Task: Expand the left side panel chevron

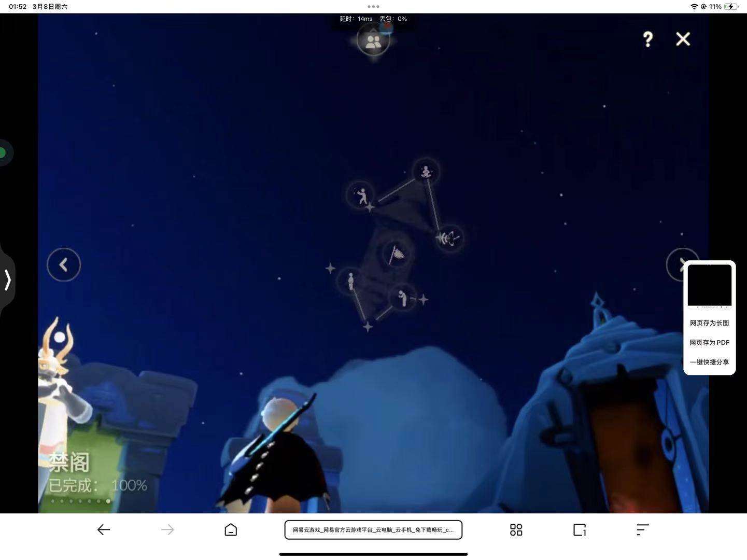Action: point(8,279)
